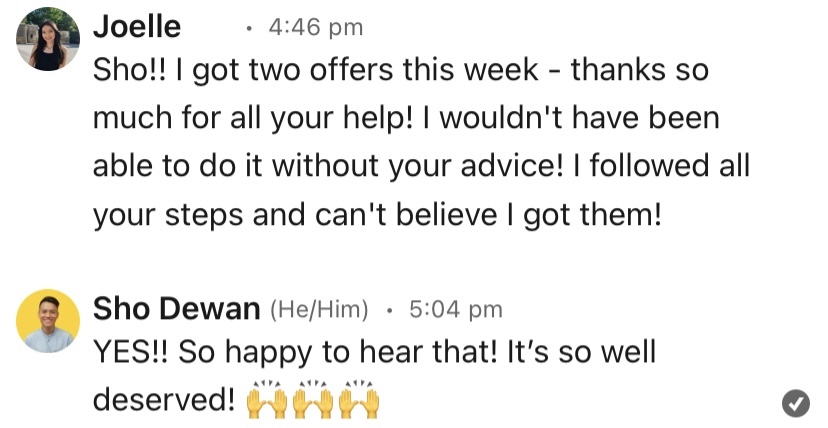Click the message read receipt checkmark
The width and height of the screenshot is (828, 428).
(795, 402)
